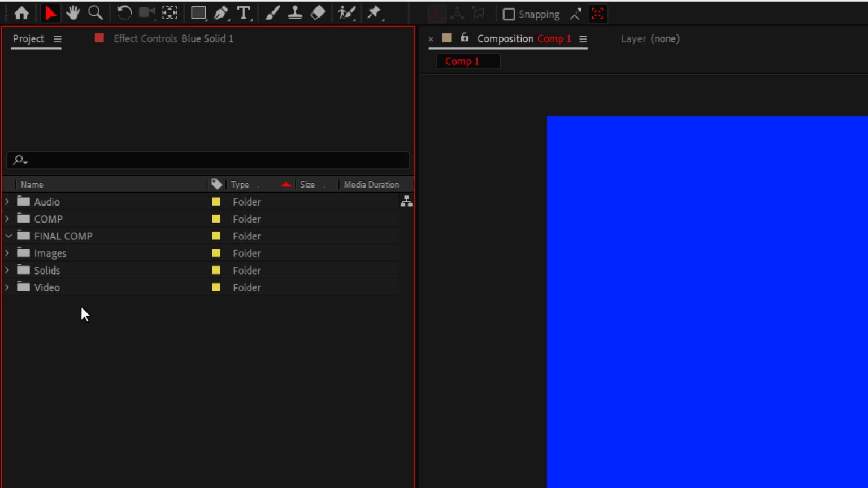Choose the Type tool
Image resolution: width=868 pixels, height=488 pixels.
[243, 14]
